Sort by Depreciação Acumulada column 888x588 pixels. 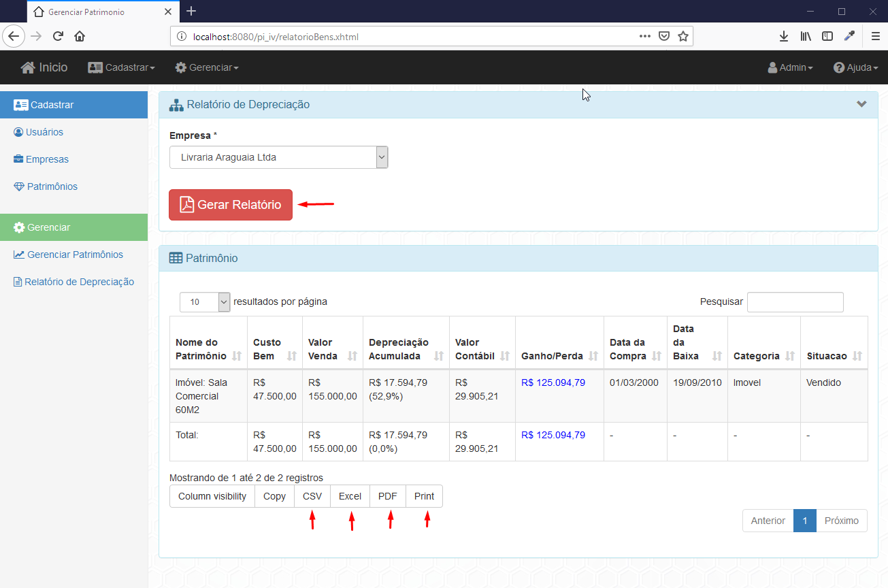click(406, 343)
